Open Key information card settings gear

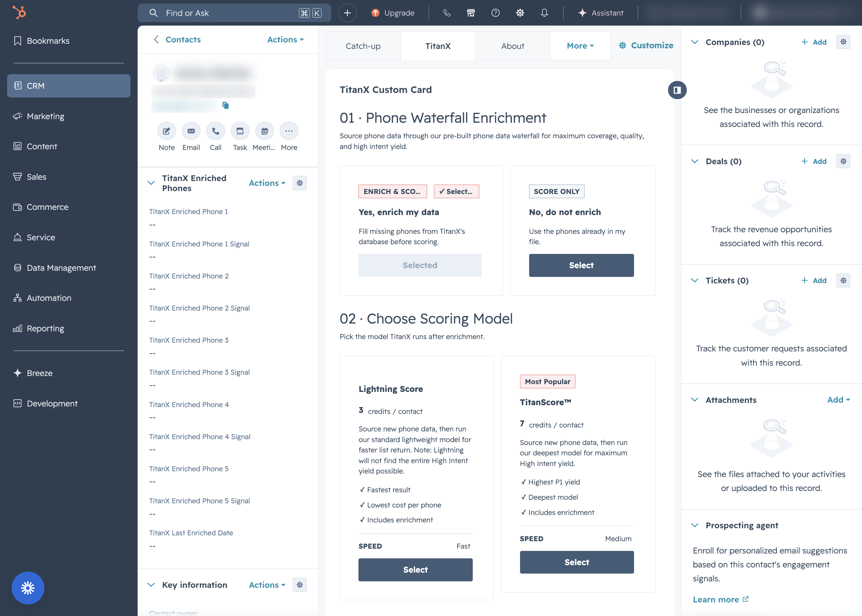click(300, 585)
